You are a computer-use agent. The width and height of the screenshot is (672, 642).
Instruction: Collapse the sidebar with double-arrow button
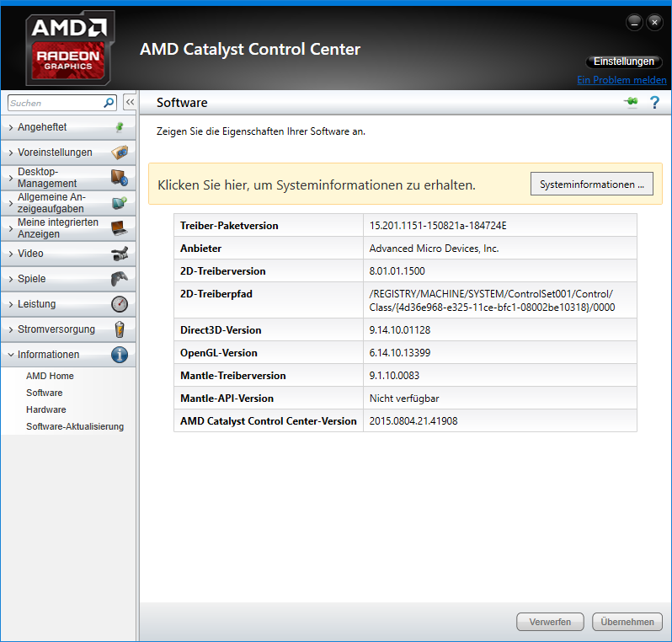coord(130,102)
